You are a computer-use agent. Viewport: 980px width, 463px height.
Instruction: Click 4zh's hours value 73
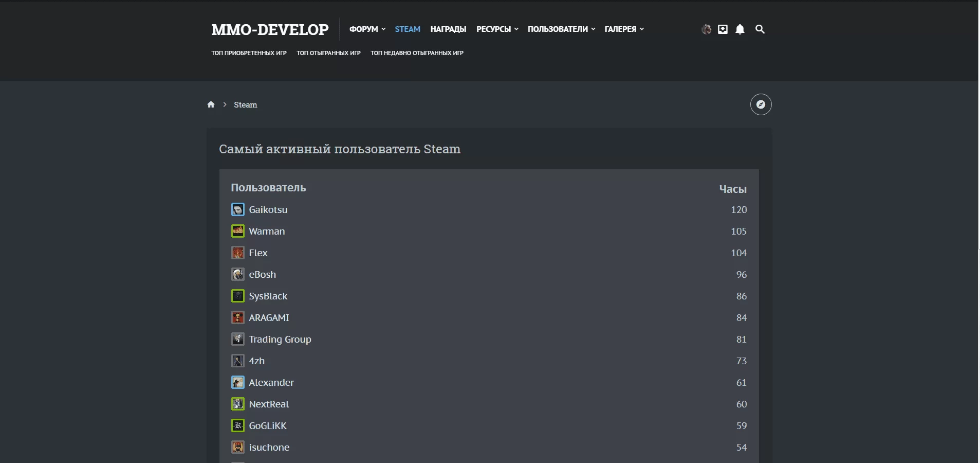pyautogui.click(x=742, y=361)
